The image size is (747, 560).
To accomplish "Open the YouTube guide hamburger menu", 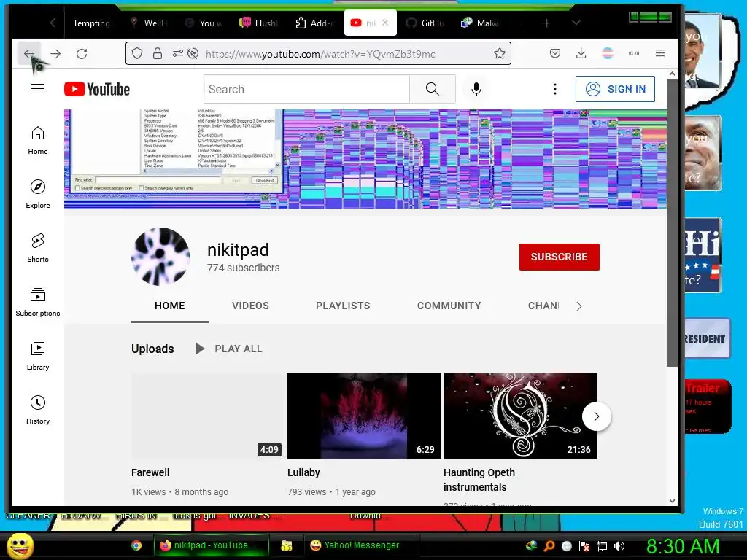I will click(x=38, y=89).
